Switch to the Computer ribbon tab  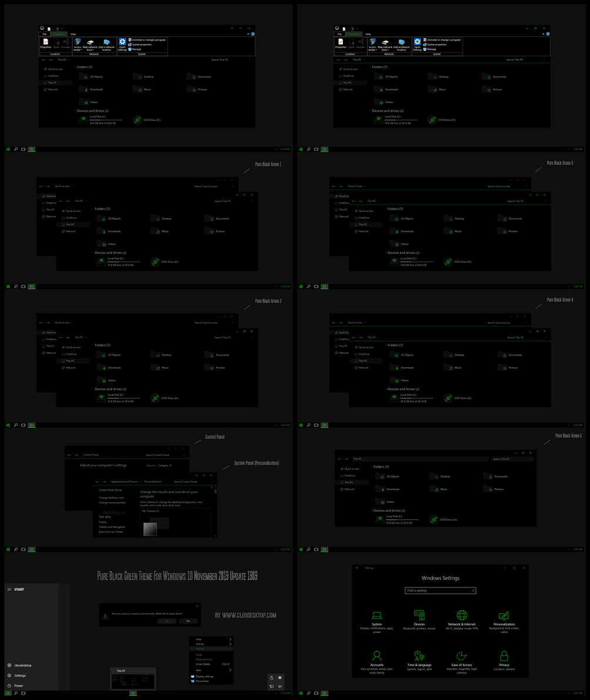click(x=60, y=33)
